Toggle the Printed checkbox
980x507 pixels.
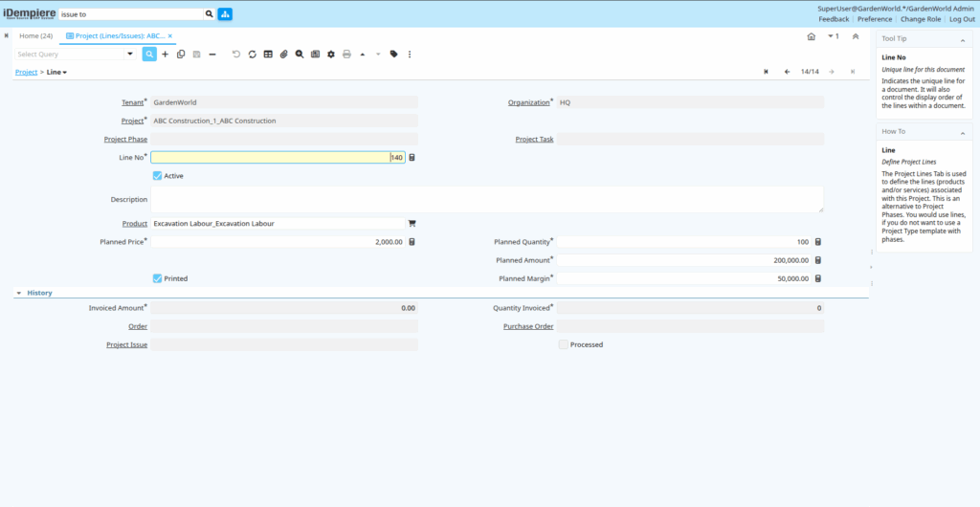(158, 278)
